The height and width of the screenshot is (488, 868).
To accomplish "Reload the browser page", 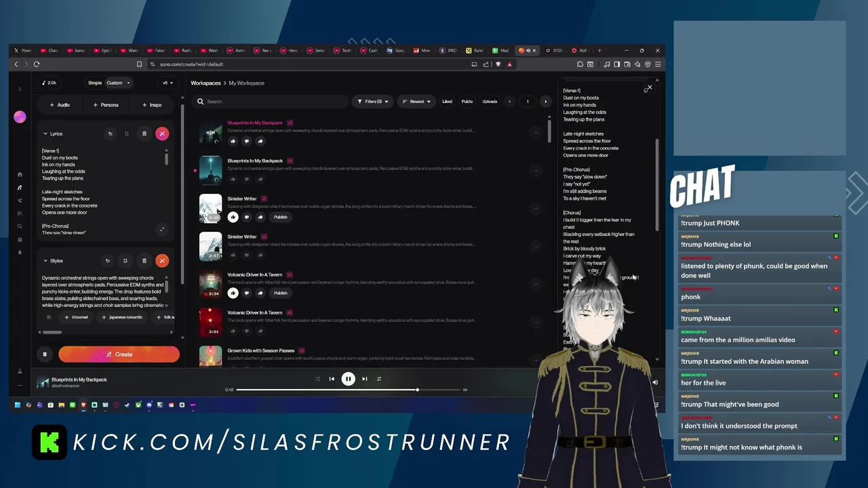I will click(x=37, y=64).
